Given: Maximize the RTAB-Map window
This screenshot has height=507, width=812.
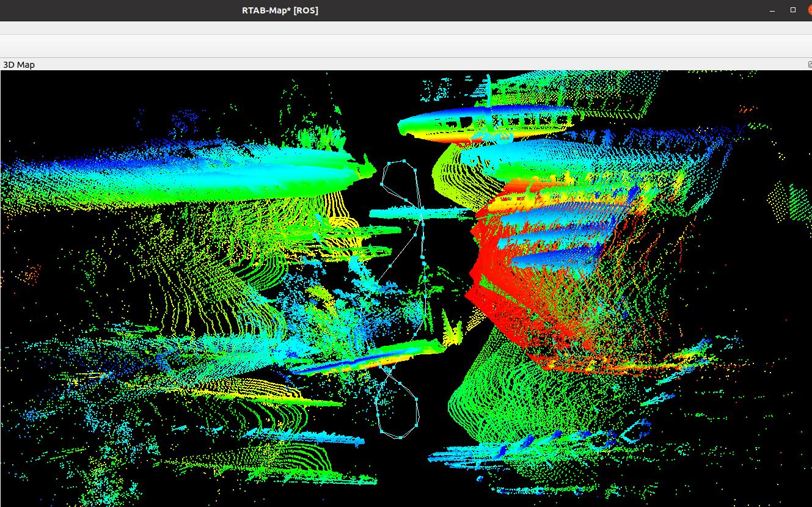Looking at the screenshot, I should point(793,10).
